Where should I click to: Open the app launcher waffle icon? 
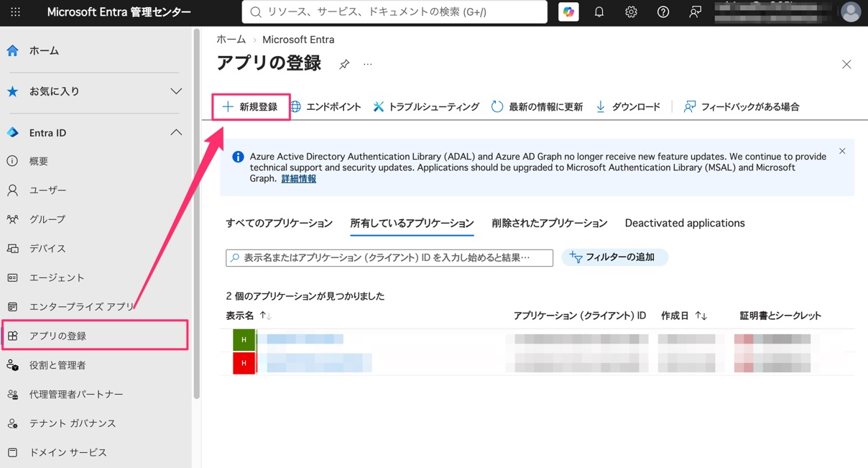[16, 12]
